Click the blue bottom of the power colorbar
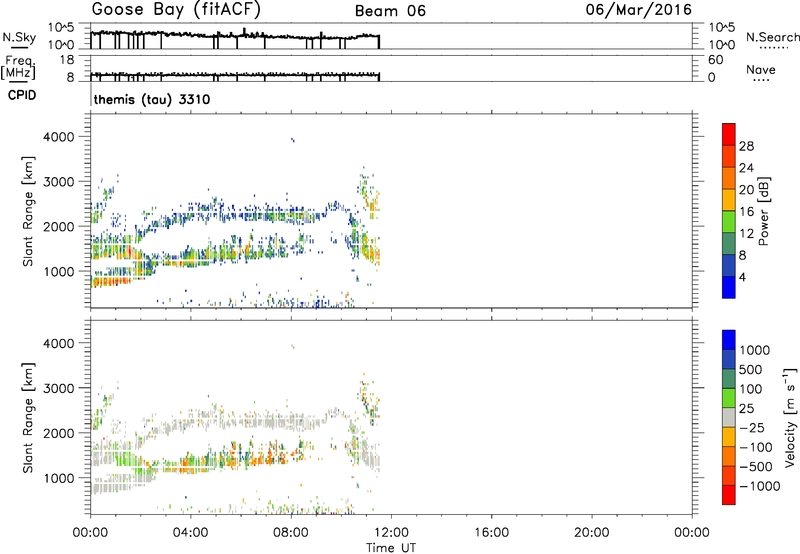Screen dimensions: 800x554 coord(729,287)
